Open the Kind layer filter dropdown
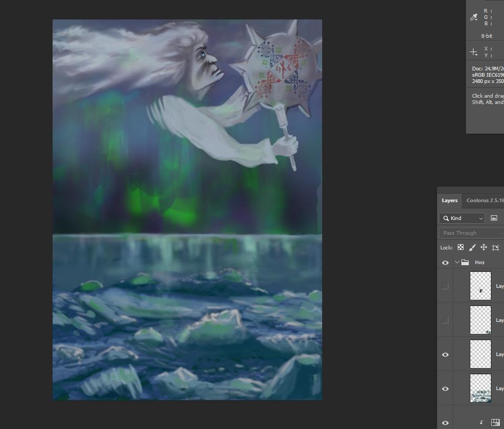 coord(462,218)
